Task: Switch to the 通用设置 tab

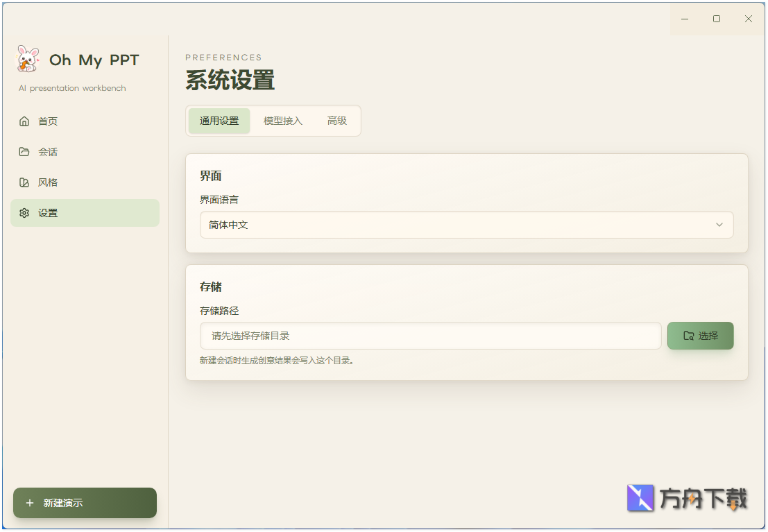Action: click(x=219, y=121)
